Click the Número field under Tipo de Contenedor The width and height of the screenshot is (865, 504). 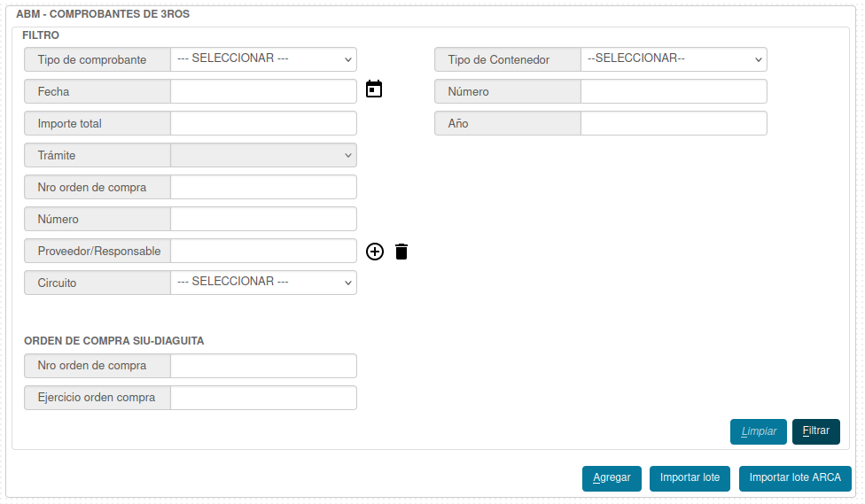point(674,91)
